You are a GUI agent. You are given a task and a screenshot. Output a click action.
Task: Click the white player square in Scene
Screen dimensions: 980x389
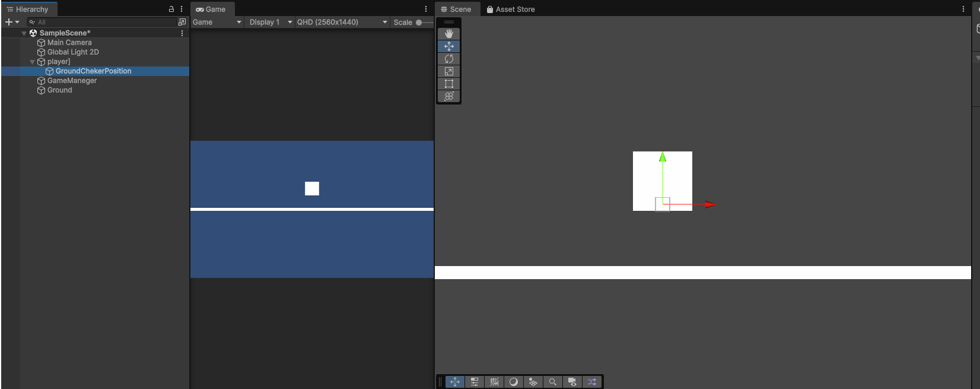[x=663, y=181]
